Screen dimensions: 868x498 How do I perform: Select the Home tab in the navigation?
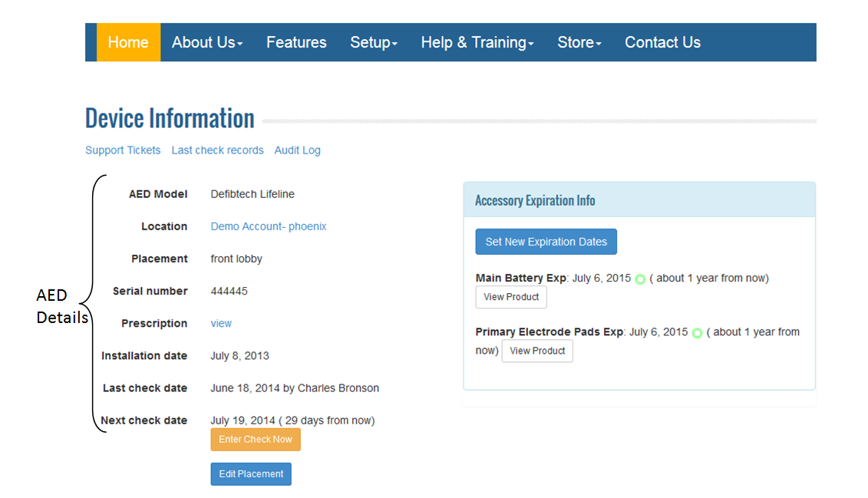[x=127, y=42]
